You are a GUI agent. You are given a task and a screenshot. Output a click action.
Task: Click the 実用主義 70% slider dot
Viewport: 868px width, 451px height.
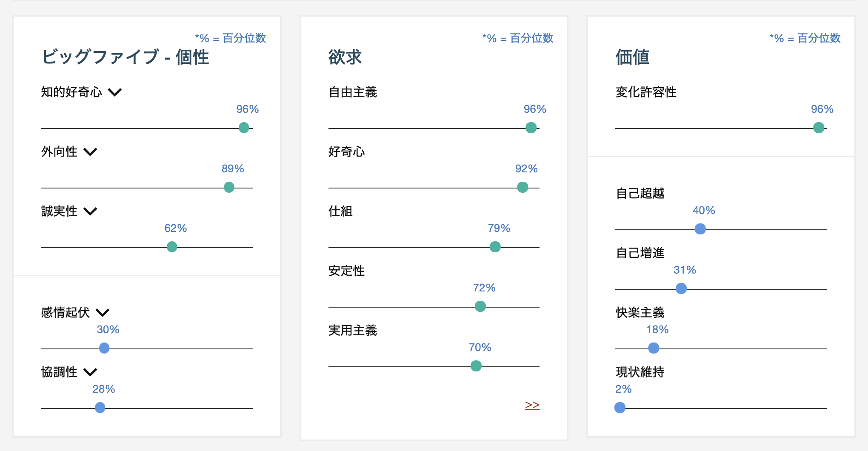point(476,366)
